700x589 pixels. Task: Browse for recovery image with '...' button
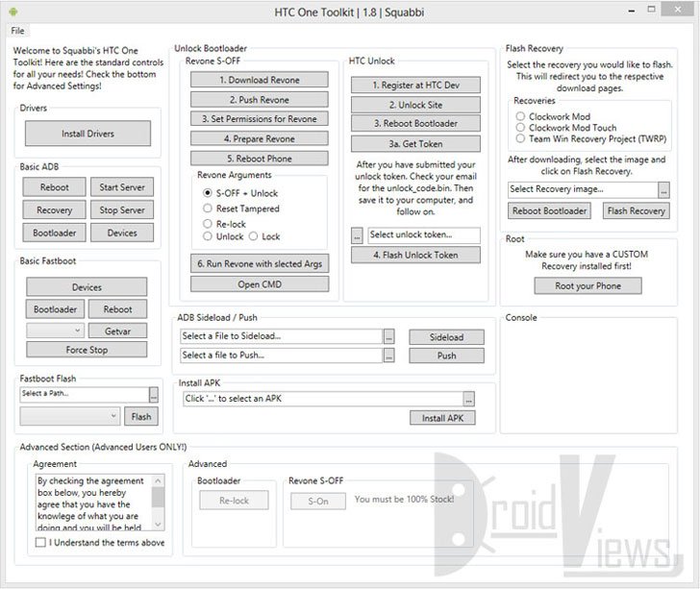pyautogui.click(x=663, y=190)
